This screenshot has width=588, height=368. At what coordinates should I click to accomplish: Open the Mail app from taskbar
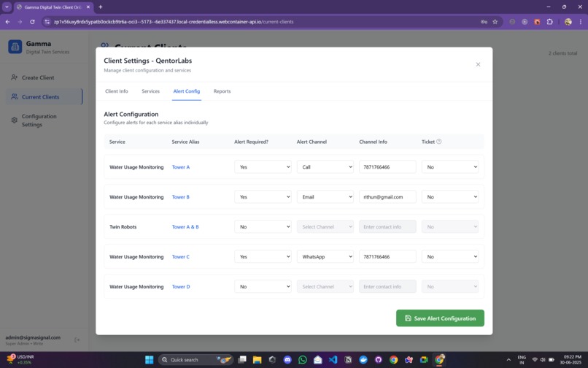(x=317, y=360)
